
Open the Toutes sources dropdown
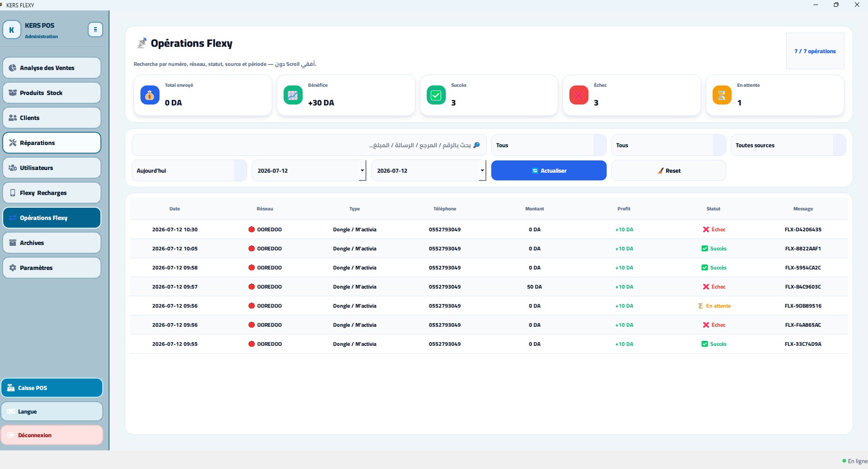coord(788,145)
